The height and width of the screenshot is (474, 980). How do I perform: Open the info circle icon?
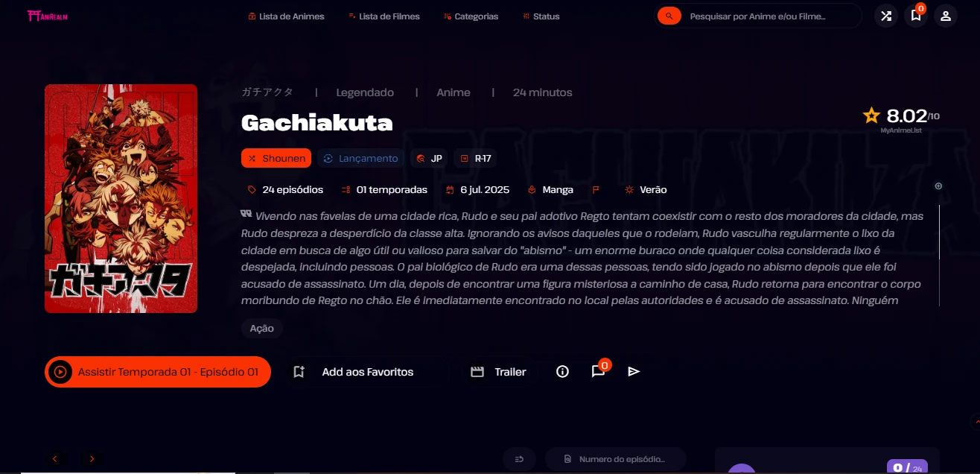563,371
